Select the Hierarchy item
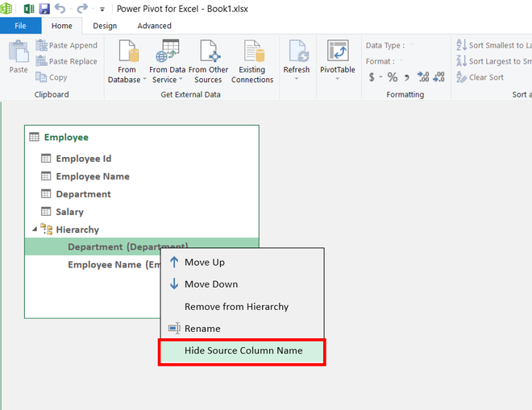The height and width of the screenshot is (410, 532). tap(142, 230)
